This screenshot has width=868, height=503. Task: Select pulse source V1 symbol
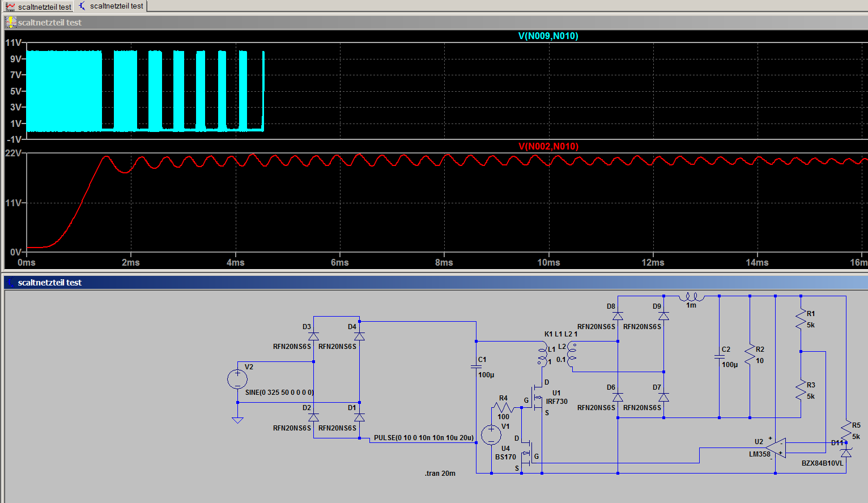[x=491, y=435]
